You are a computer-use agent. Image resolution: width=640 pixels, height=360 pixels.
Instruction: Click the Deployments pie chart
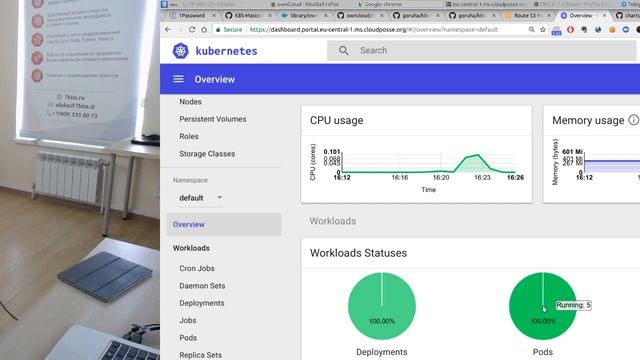[382, 306]
